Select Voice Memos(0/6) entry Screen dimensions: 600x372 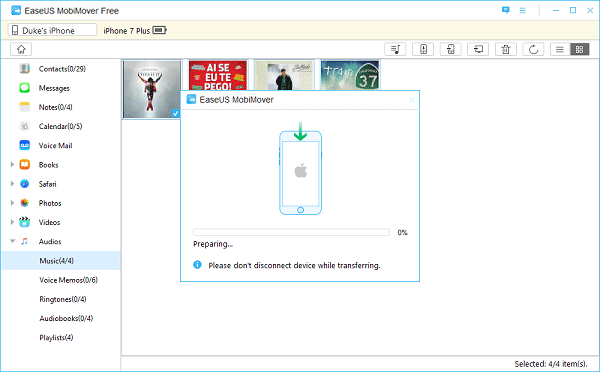[x=68, y=280]
